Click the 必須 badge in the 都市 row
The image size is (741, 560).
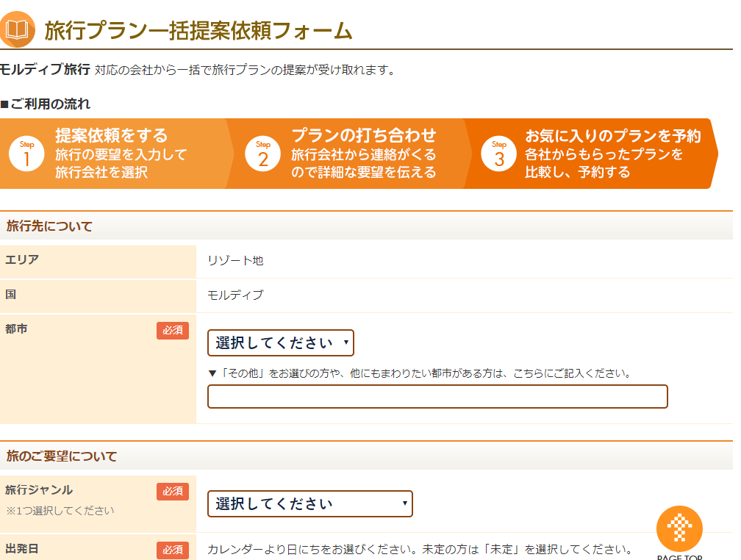click(x=173, y=331)
